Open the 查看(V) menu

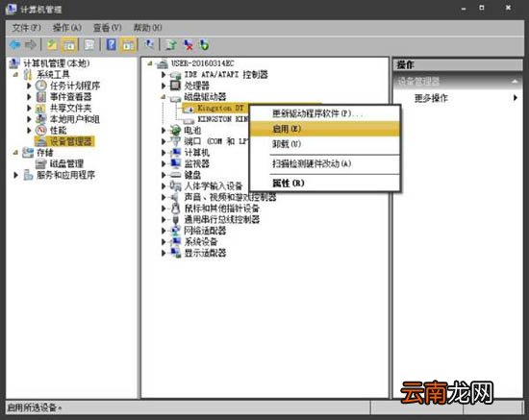point(108,27)
